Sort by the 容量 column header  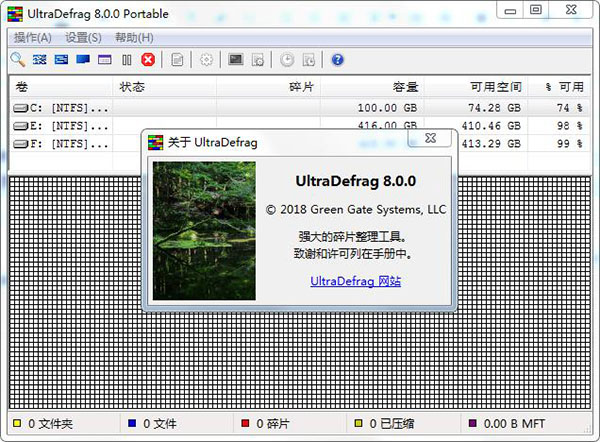(x=372, y=87)
